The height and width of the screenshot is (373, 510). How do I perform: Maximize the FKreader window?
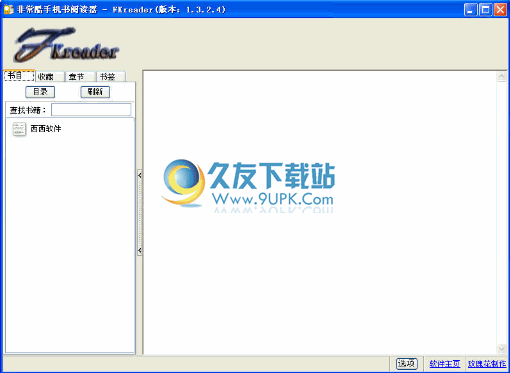pyautogui.click(x=485, y=9)
